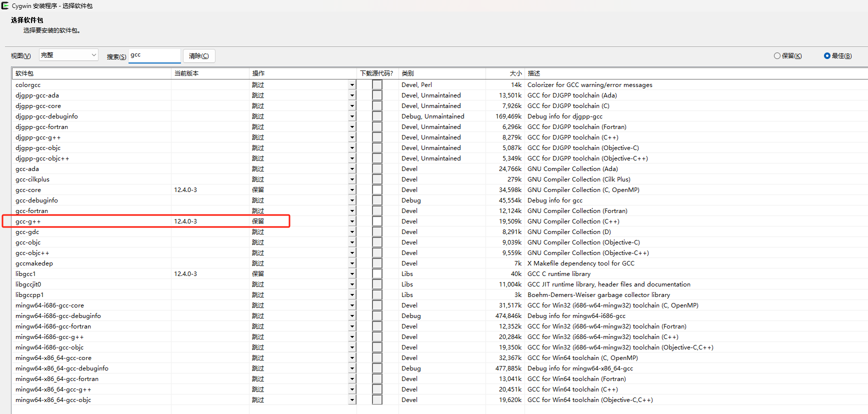The image size is (868, 414).
Task: Select the djgpp-gcc-objc++ package name
Action: tap(42, 158)
